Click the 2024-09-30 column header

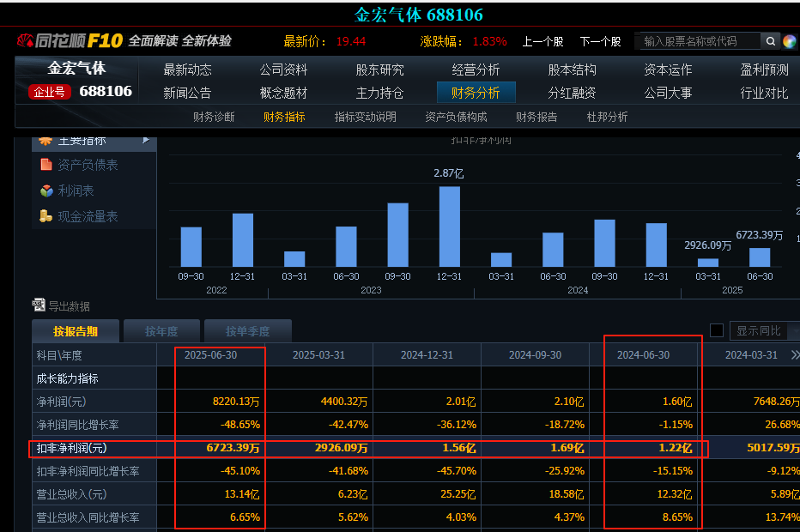pyautogui.click(x=536, y=355)
